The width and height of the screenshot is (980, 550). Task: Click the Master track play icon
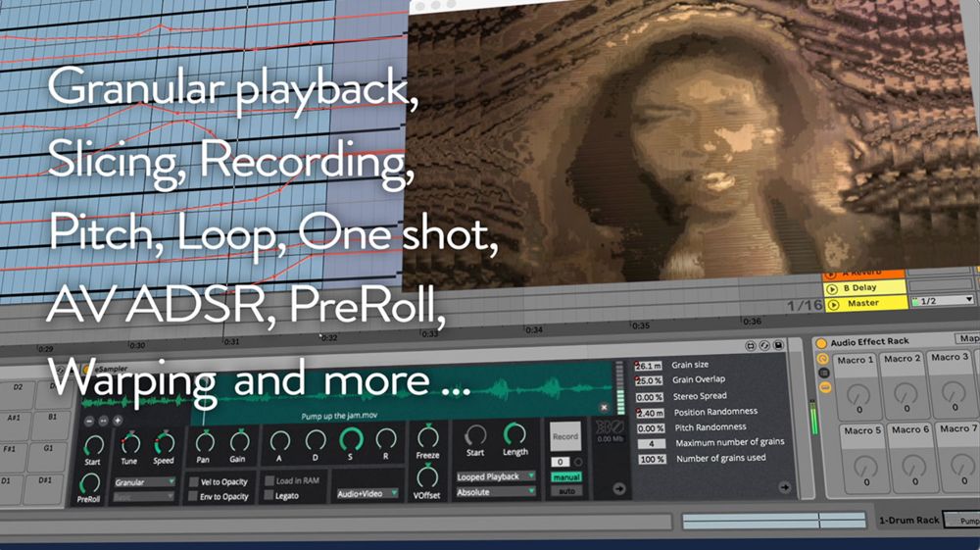pyautogui.click(x=832, y=304)
